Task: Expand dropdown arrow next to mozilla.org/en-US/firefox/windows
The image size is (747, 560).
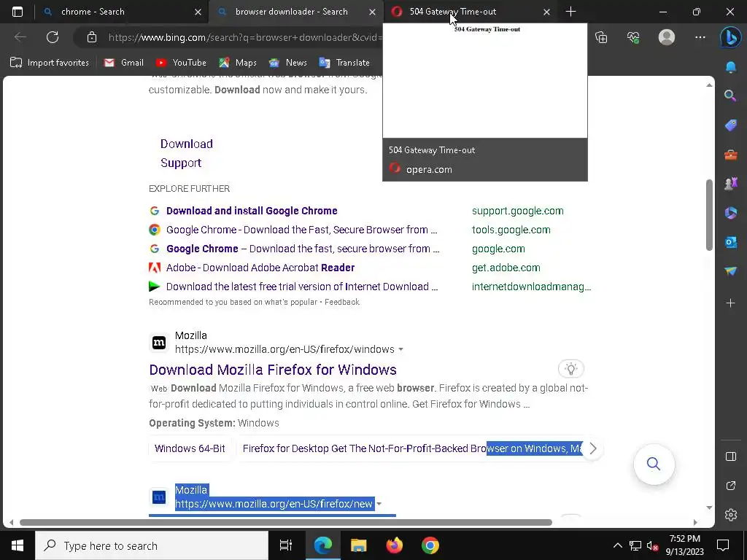Action: [x=400, y=349]
